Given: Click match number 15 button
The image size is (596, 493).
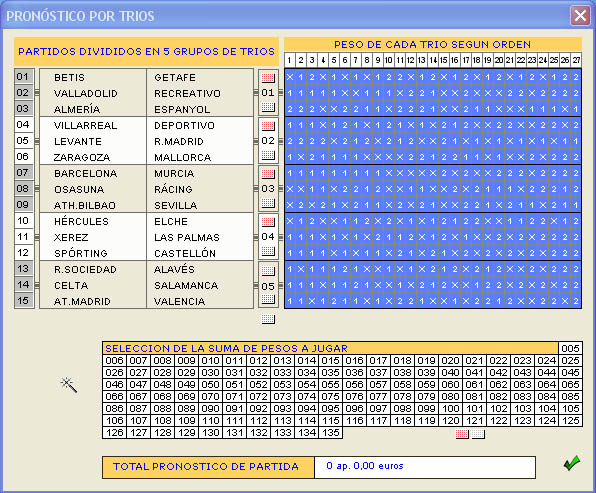Looking at the screenshot, I should tap(23, 300).
